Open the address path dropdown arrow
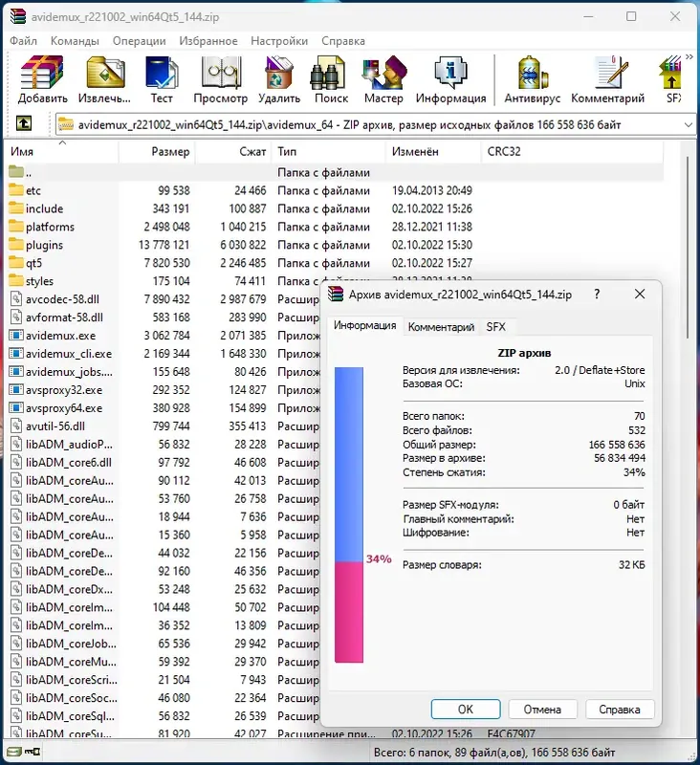The height and width of the screenshot is (765, 700). tap(688, 125)
